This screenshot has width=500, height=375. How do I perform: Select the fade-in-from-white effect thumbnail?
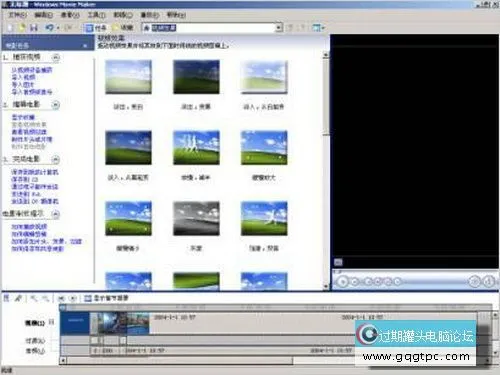click(264, 77)
